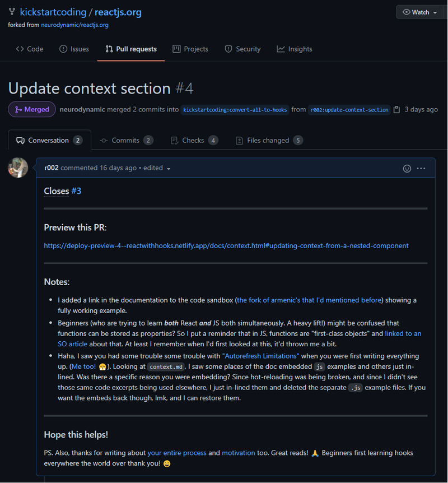
Task: Open the Checks tab
Action: tap(194, 141)
